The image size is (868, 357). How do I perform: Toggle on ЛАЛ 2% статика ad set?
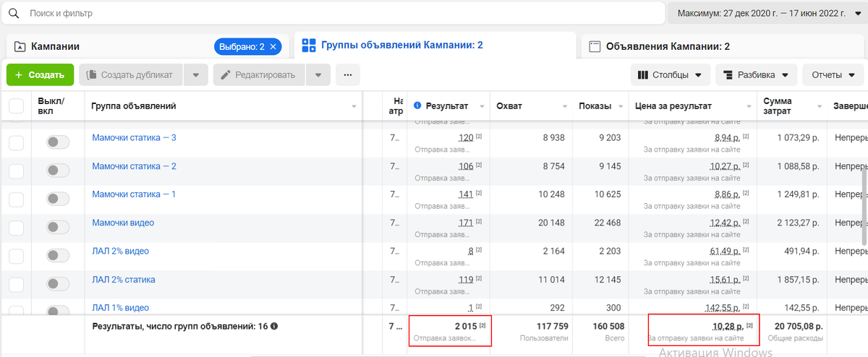[58, 284]
